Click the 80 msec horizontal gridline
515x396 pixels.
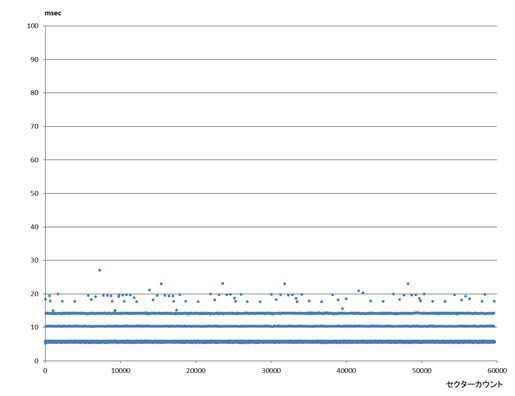(x=271, y=93)
